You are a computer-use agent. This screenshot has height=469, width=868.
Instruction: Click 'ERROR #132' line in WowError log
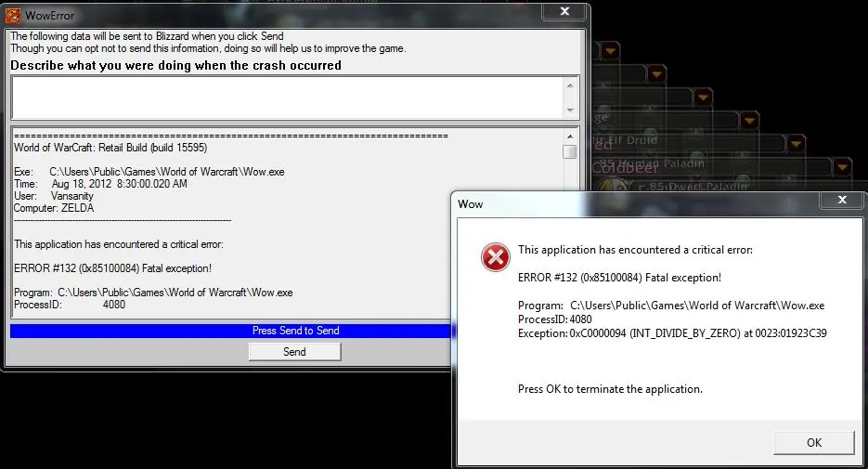click(113, 268)
